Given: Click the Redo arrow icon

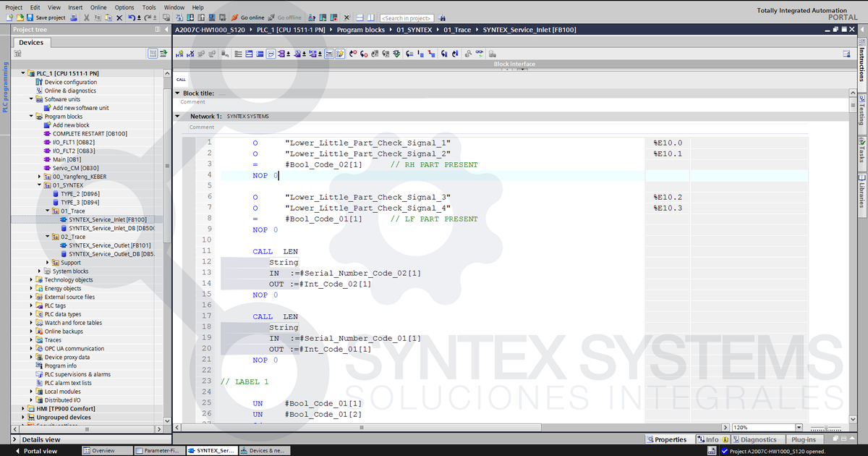Looking at the screenshot, I should click(147, 17).
